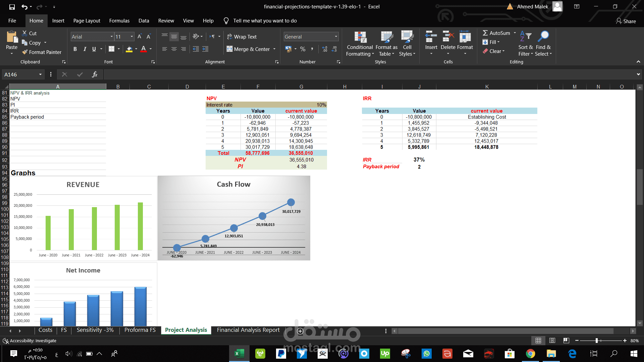
Task: Click the Increase Indent icon
Action: pos(205,49)
